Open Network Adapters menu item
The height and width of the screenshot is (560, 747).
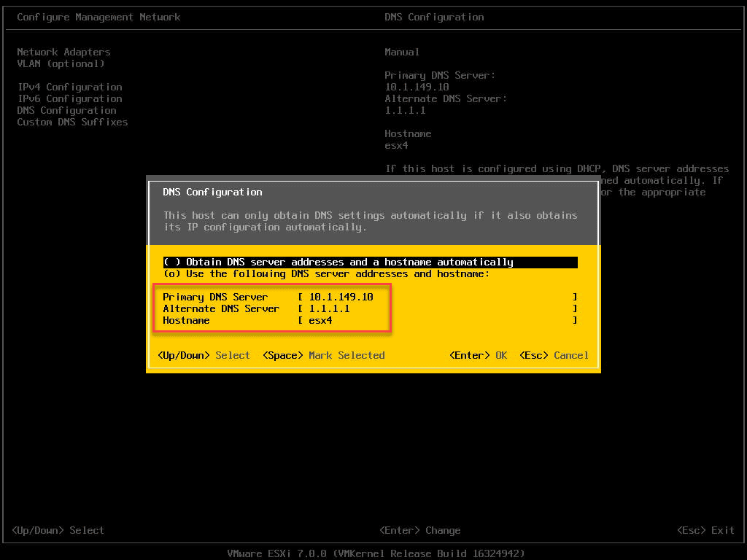coord(63,52)
